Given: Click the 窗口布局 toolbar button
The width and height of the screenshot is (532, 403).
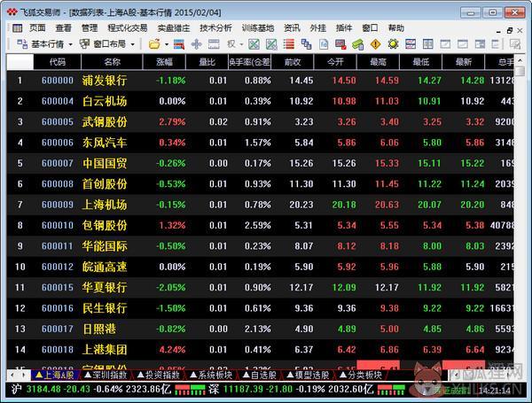Looking at the screenshot, I should 103,44.
